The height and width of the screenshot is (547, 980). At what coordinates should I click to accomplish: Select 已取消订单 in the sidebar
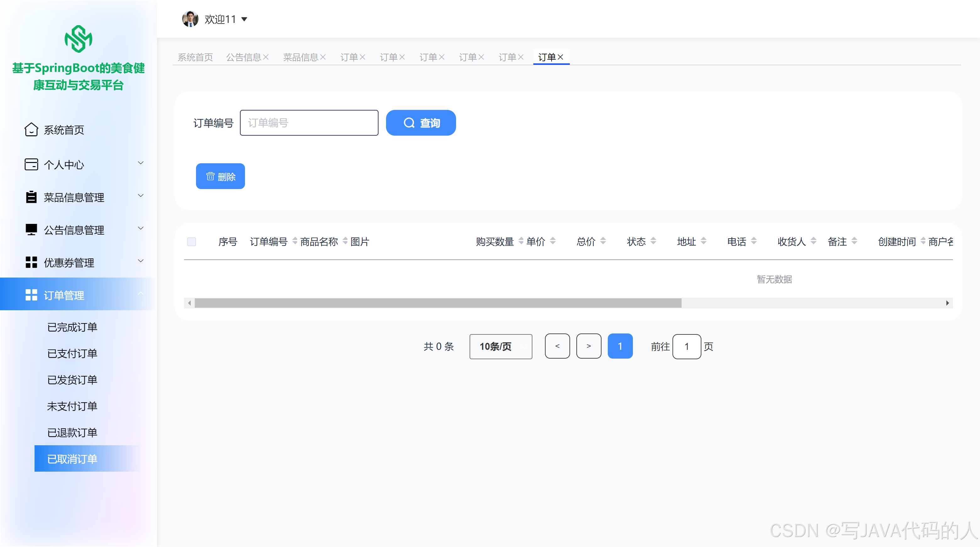[88, 458]
